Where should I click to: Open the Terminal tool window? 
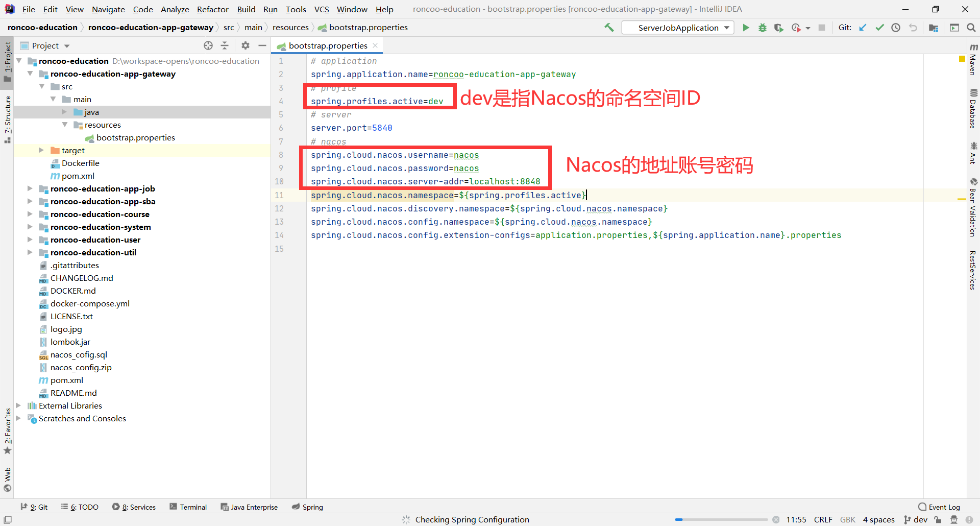coord(188,507)
